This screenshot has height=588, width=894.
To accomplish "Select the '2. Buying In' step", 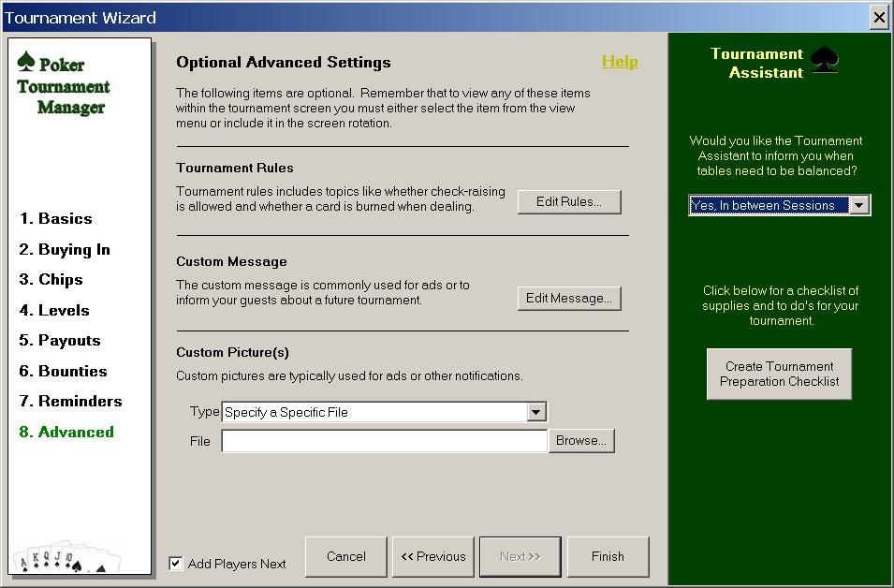I will coord(71,249).
